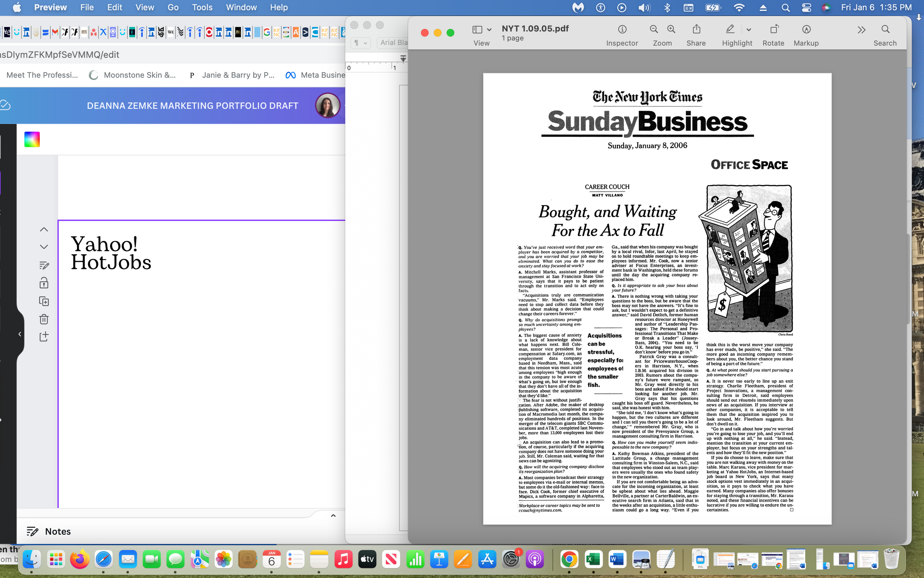Open the Inspector in Preview toolbar
This screenshot has width=924, height=578.
[x=622, y=29]
